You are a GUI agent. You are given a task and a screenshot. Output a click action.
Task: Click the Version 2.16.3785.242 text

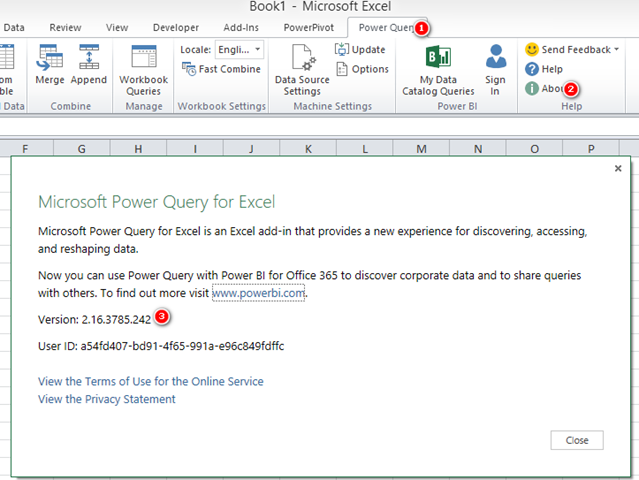pos(95,320)
